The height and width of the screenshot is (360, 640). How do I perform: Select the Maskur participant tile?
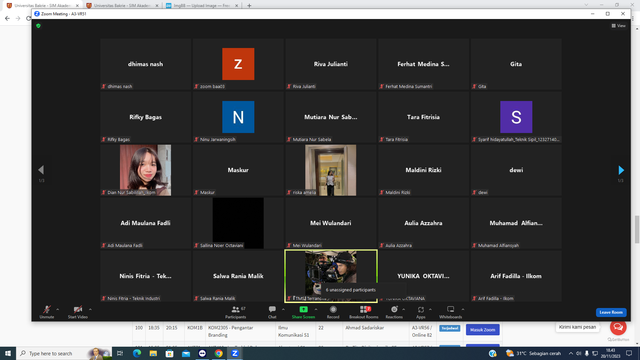(238, 170)
